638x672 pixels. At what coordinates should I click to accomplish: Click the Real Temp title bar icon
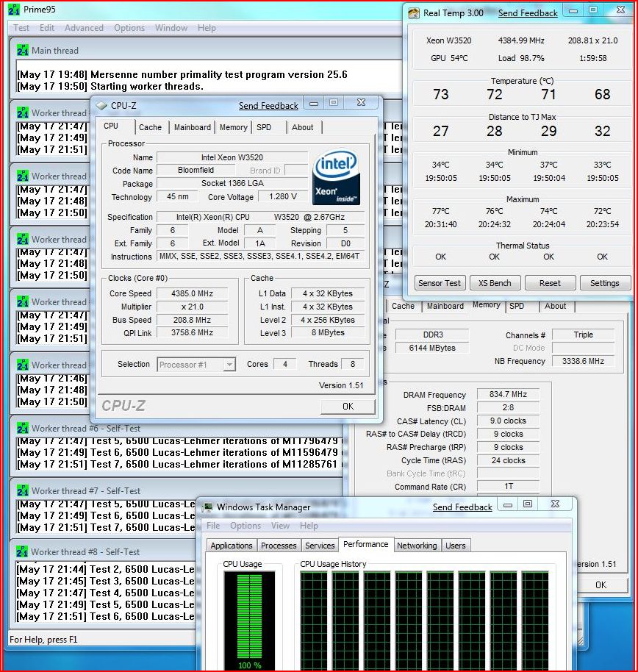tap(414, 12)
